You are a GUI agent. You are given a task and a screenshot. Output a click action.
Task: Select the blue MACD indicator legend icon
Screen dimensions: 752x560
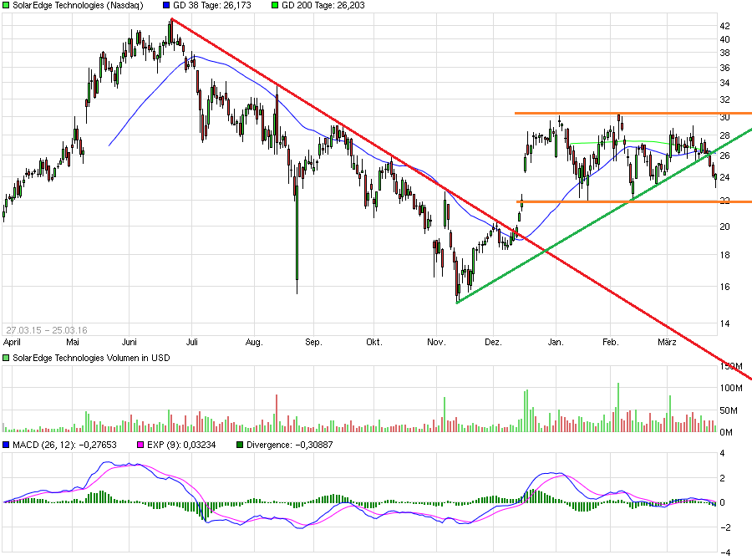[6, 445]
